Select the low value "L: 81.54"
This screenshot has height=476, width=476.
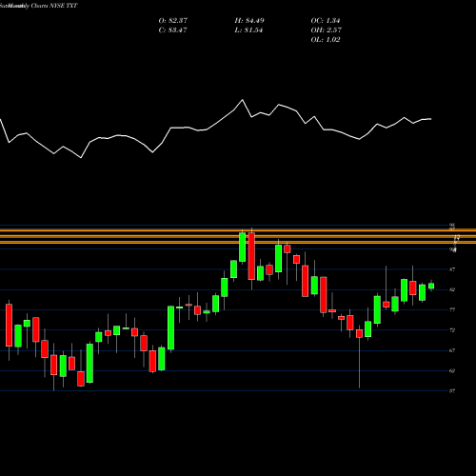point(248,30)
